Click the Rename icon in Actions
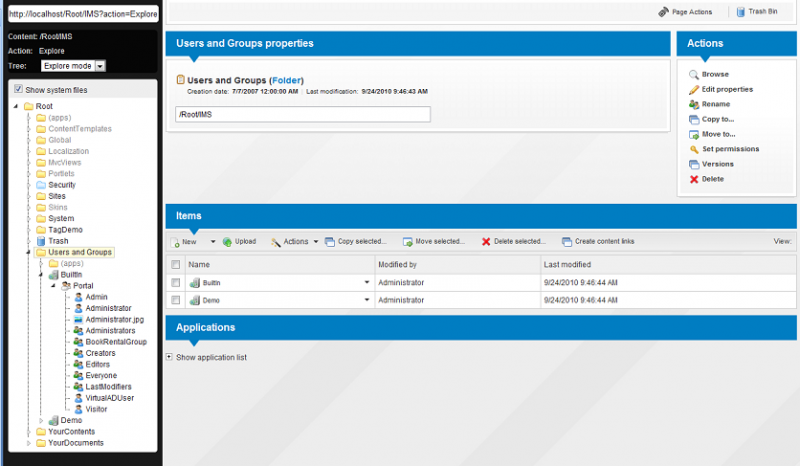 (694, 104)
